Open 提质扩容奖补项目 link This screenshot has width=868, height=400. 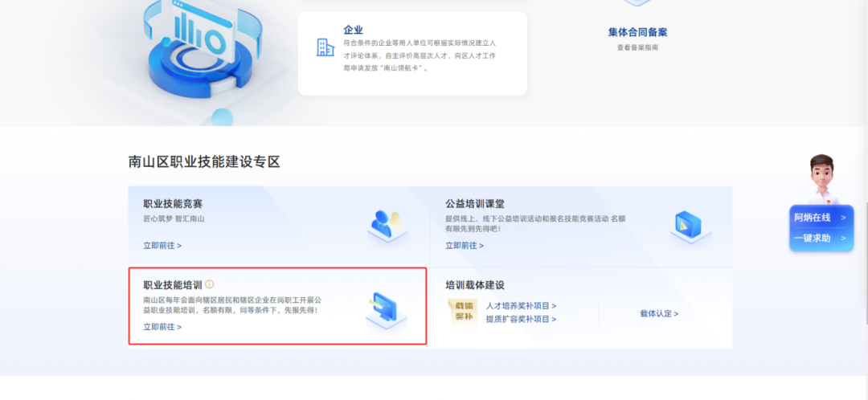(521, 319)
